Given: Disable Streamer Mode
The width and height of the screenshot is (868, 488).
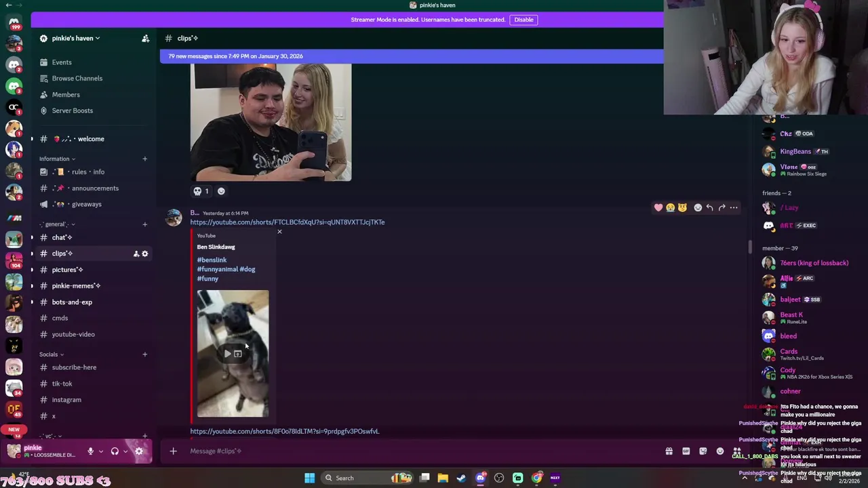Looking at the screenshot, I should click(524, 20).
